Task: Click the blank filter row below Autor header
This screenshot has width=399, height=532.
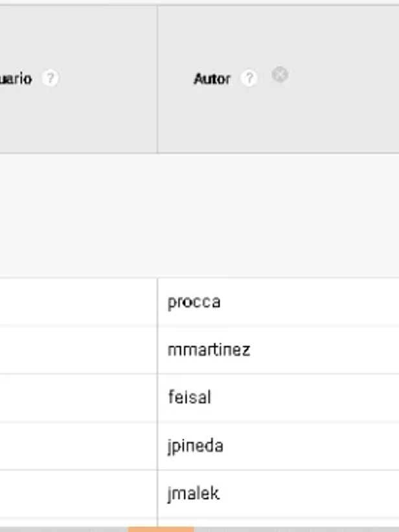Action: click(279, 215)
